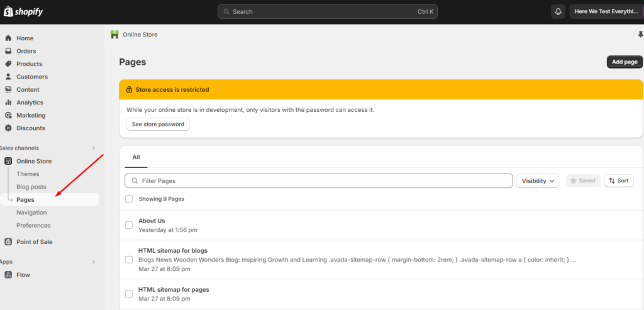
Task: Expand the Apps section chevron
Action: 94,262
